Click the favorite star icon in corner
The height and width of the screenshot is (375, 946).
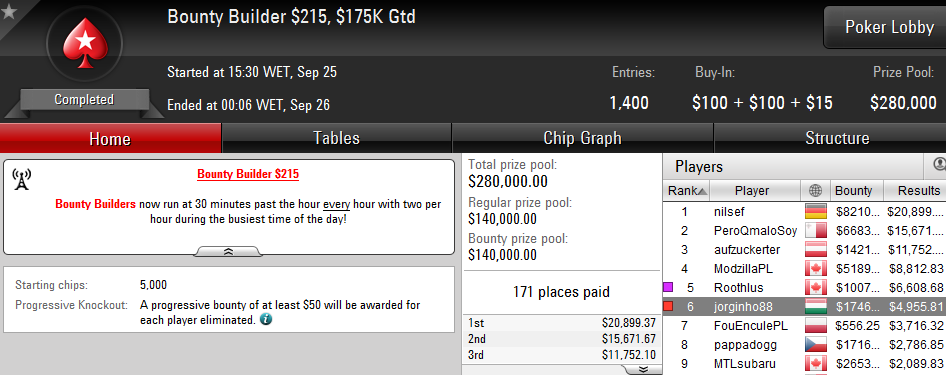coord(8,11)
